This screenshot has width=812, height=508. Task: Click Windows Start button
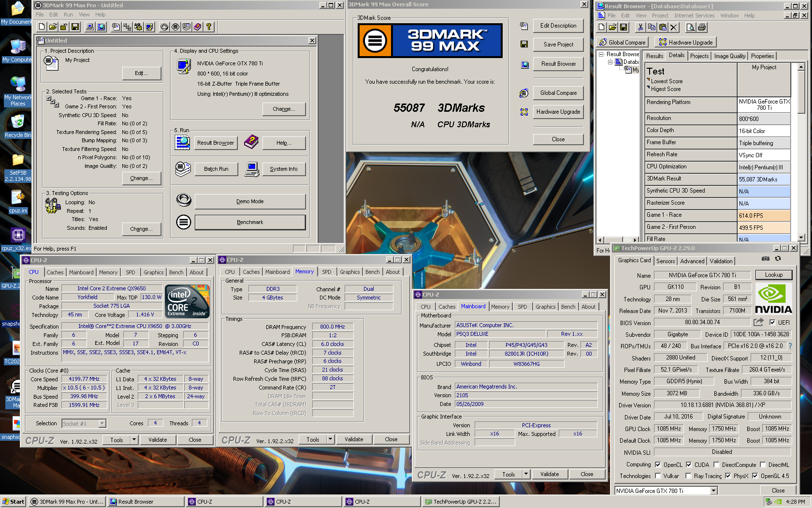tap(13, 502)
